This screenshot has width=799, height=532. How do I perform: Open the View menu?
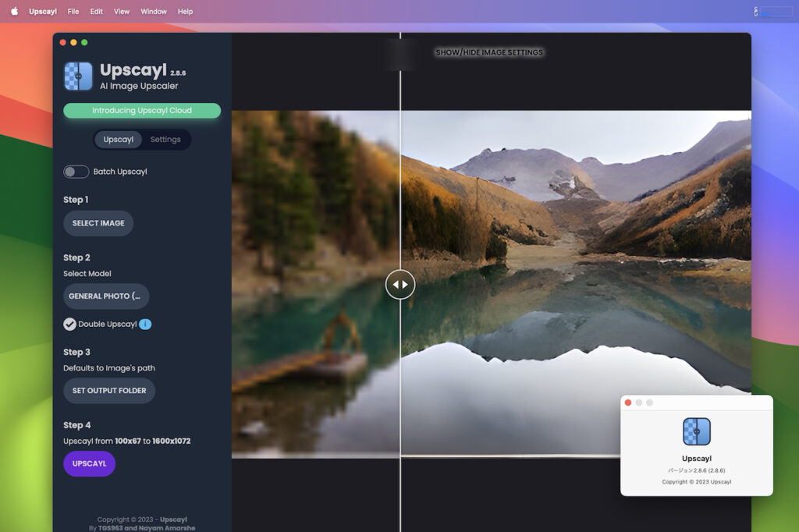coord(122,12)
